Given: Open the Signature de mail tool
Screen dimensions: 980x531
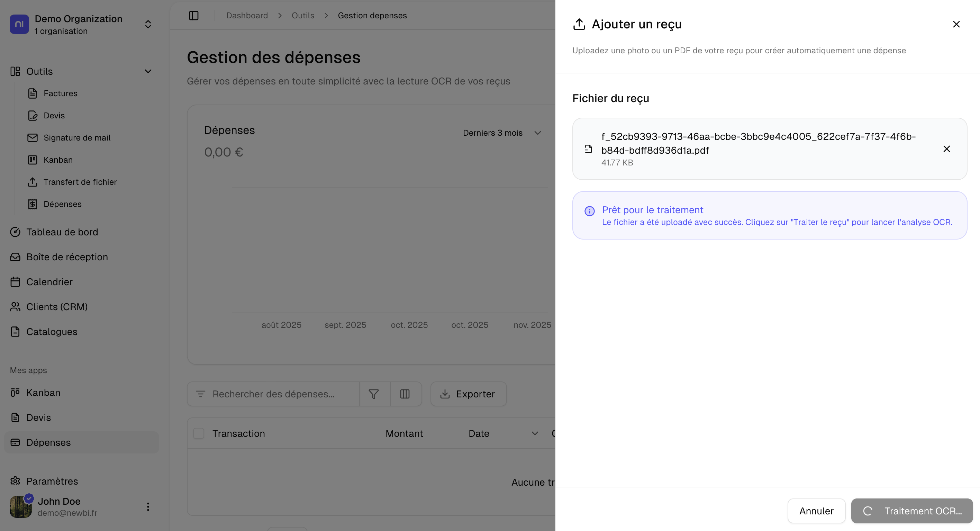Looking at the screenshot, I should 77,137.
